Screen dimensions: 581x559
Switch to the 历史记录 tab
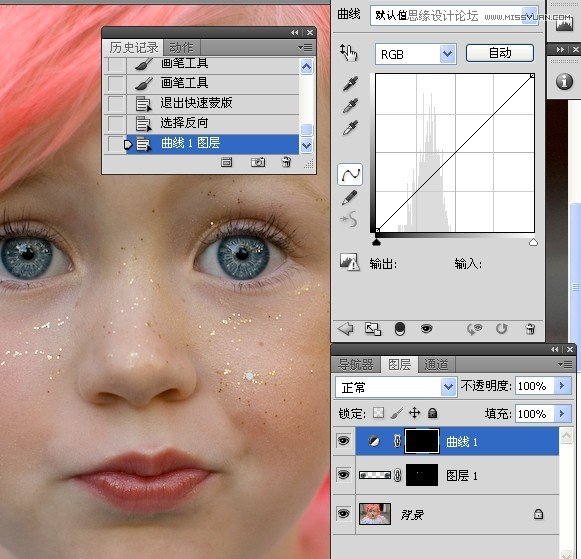(x=133, y=47)
